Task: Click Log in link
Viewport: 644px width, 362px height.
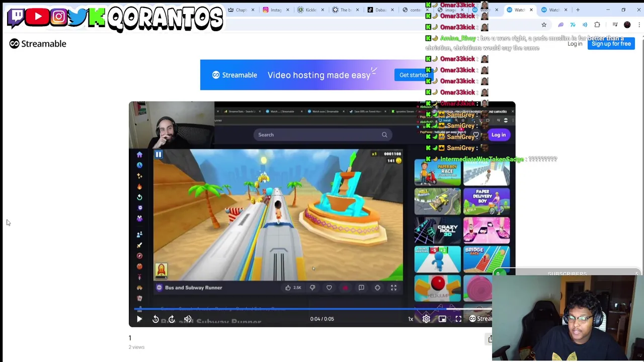Action: coord(575,44)
